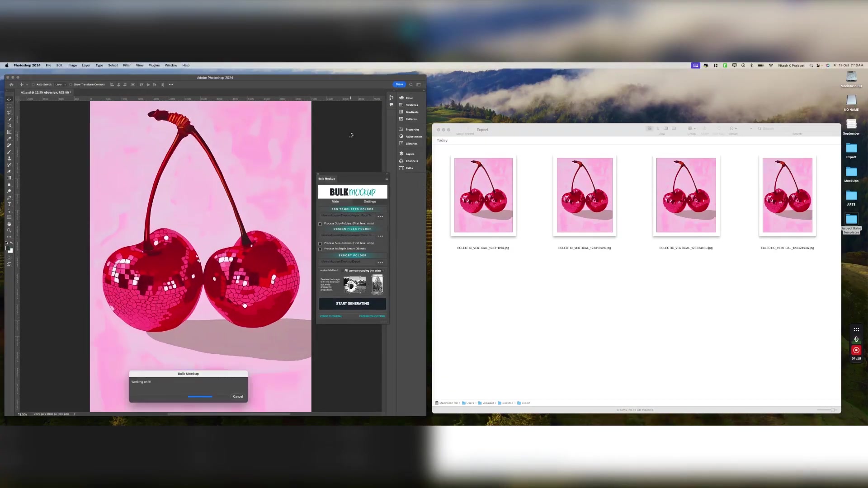Toggle Show Transform Controls in options bar
868x488 pixels.
point(71,84)
